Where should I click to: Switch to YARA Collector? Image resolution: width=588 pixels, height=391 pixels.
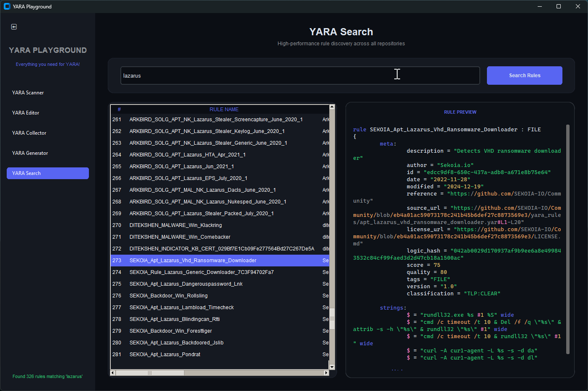29,133
